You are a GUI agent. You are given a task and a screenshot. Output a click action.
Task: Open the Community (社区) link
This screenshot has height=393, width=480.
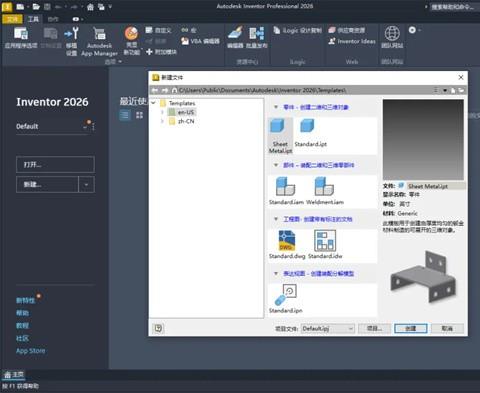(x=22, y=338)
